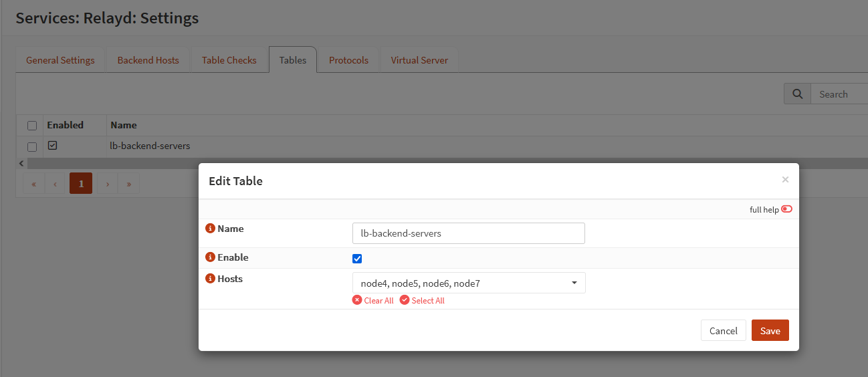Click inside the Name text field
The width and height of the screenshot is (868, 377).
point(468,233)
